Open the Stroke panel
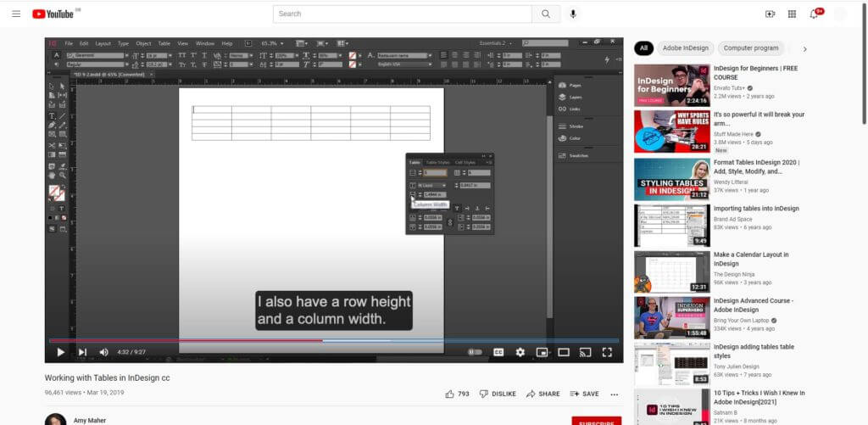This screenshot has width=868, height=425. click(x=570, y=126)
